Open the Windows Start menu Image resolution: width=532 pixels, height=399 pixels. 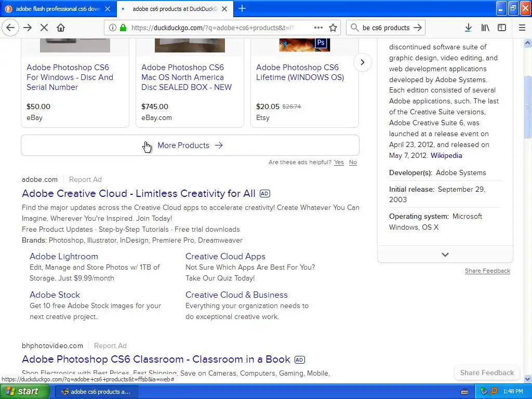(x=25, y=392)
